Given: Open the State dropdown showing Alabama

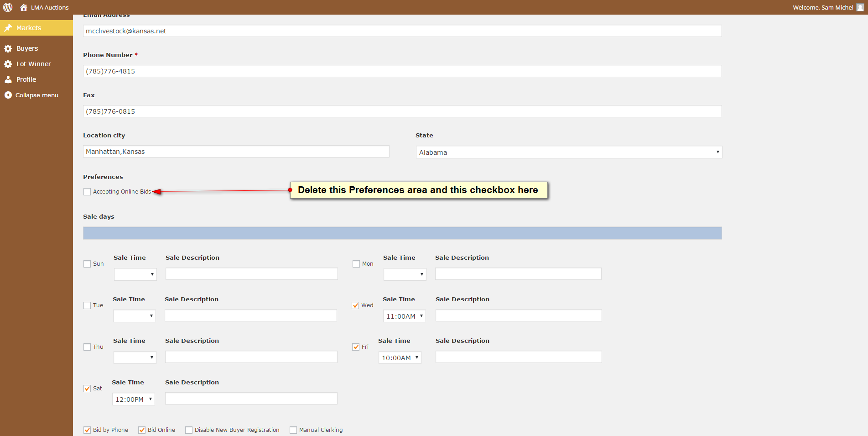Looking at the screenshot, I should (569, 152).
